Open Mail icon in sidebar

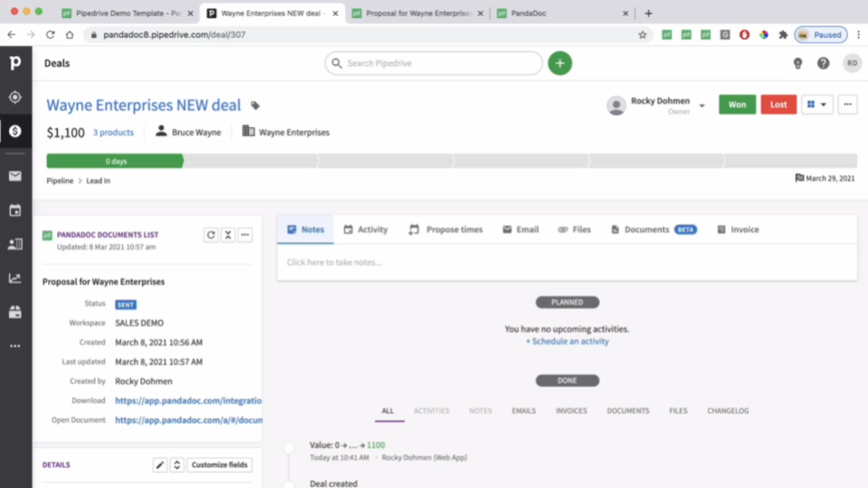pos(15,176)
